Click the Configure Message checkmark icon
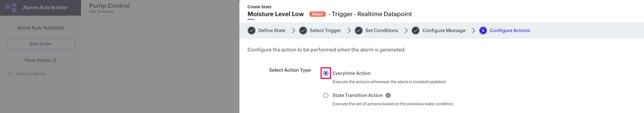 coord(416,30)
